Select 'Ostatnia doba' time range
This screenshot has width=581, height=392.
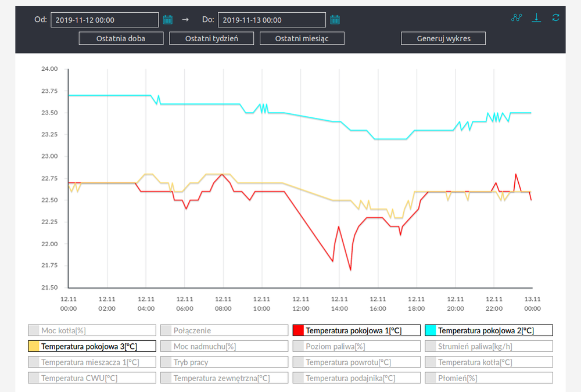point(121,38)
